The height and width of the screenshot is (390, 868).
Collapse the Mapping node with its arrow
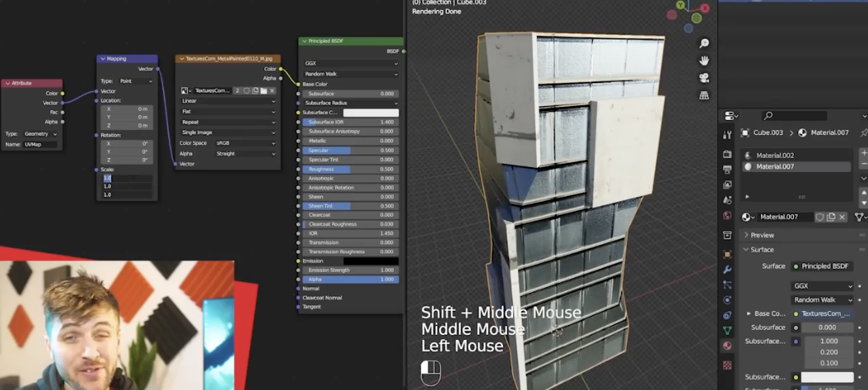[102, 58]
